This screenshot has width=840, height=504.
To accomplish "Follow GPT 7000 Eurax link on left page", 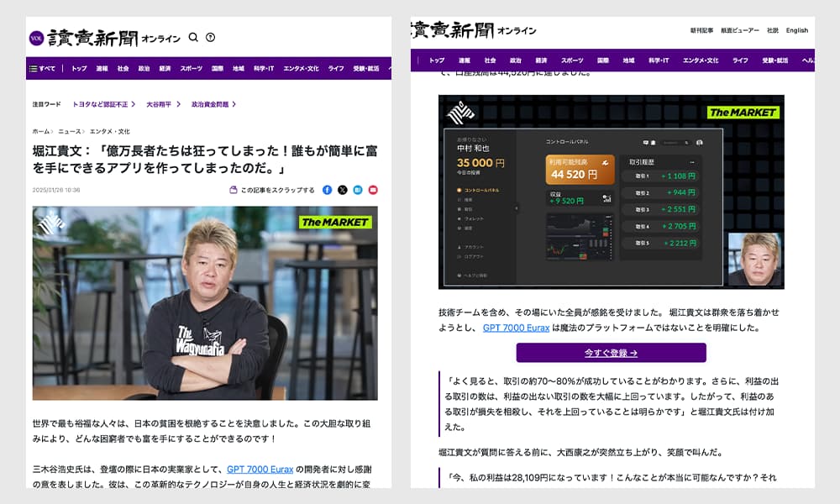I will tap(260, 470).
